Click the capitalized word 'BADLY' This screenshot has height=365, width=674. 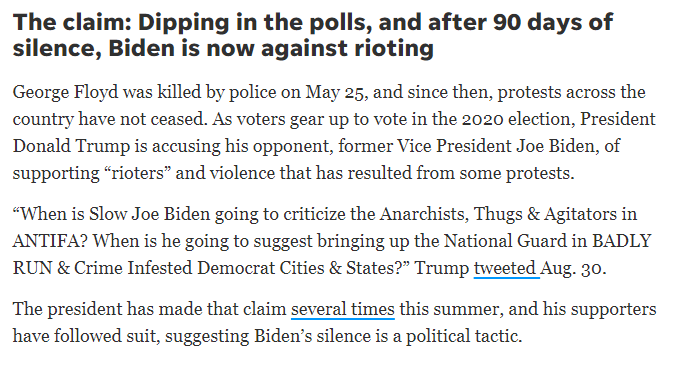622,241
